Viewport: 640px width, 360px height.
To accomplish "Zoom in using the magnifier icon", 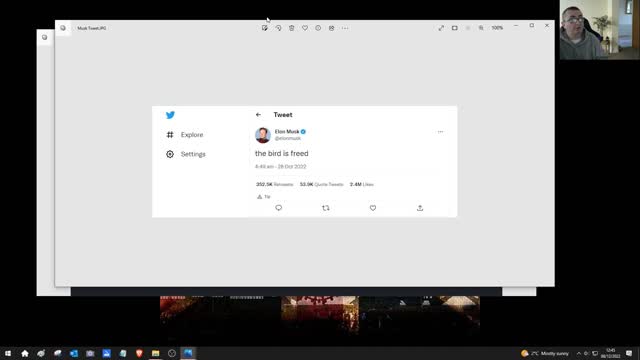I will click(x=481, y=28).
